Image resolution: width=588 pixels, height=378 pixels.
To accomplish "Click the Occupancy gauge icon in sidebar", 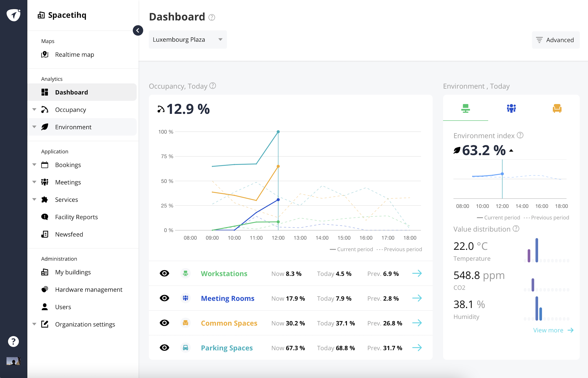I will tap(45, 109).
